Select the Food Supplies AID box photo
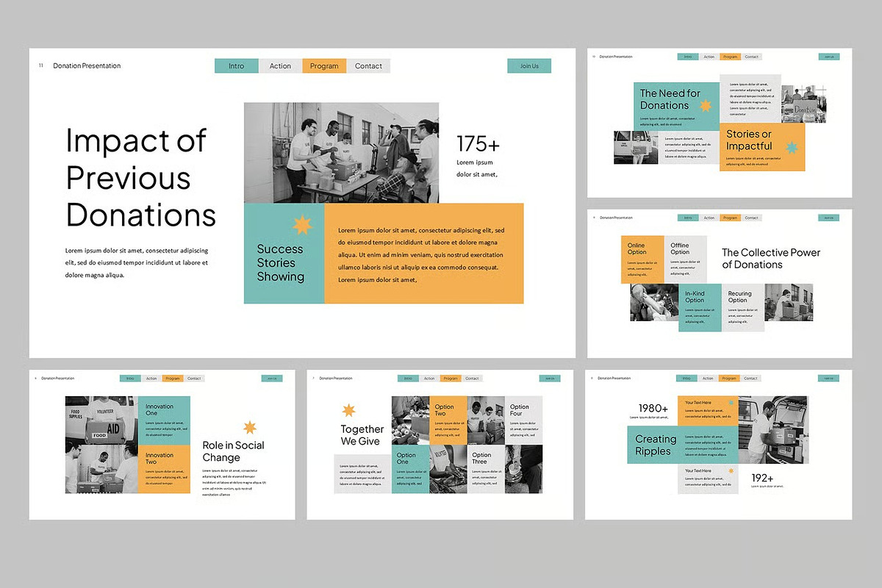 pos(101,420)
